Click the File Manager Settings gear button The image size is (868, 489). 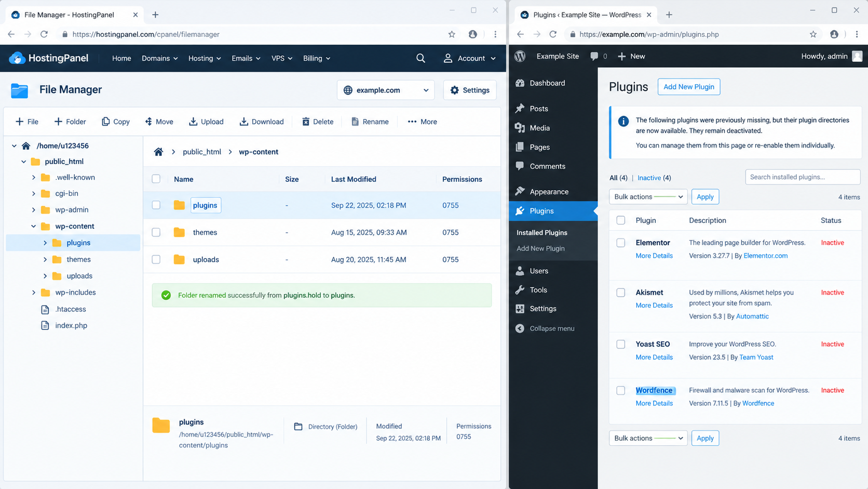coord(470,90)
